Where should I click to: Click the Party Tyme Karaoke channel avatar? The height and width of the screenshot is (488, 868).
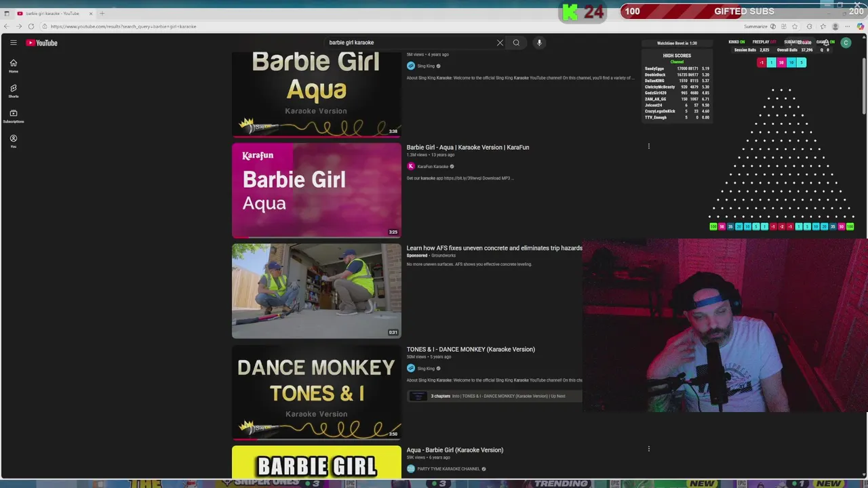(410, 468)
